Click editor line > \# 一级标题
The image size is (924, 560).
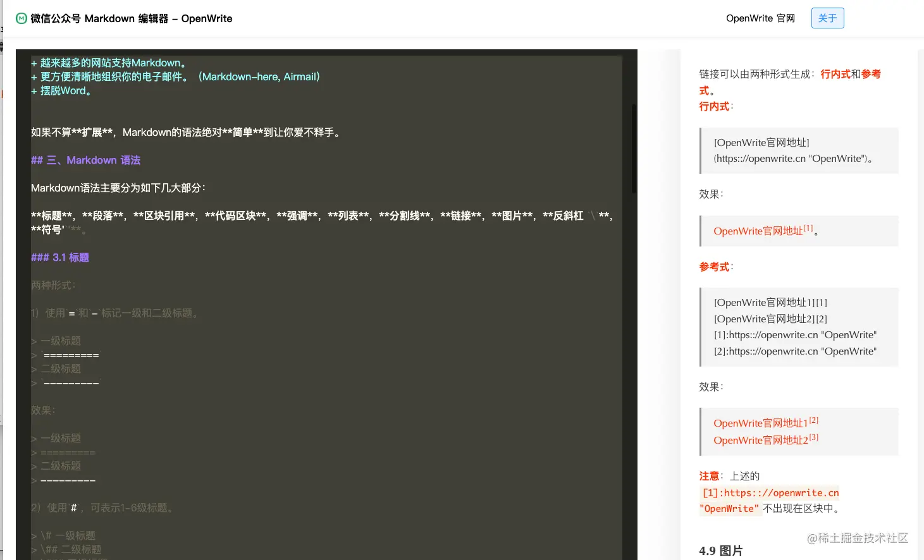click(x=63, y=535)
